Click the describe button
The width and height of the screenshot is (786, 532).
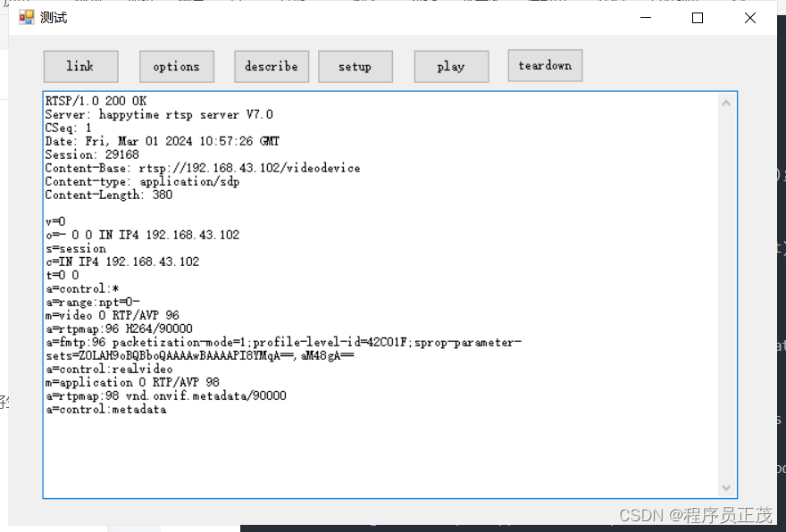pyautogui.click(x=272, y=66)
